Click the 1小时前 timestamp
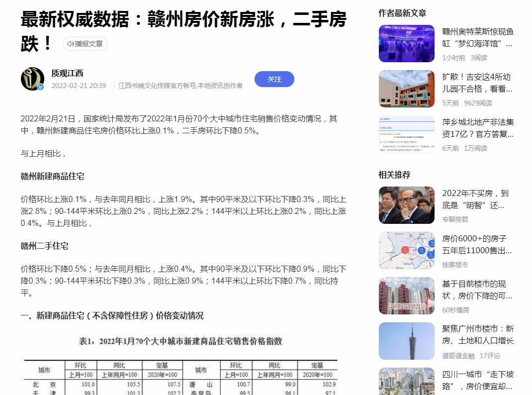This screenshot has height=395, width=532. click(x=453, y=58)
